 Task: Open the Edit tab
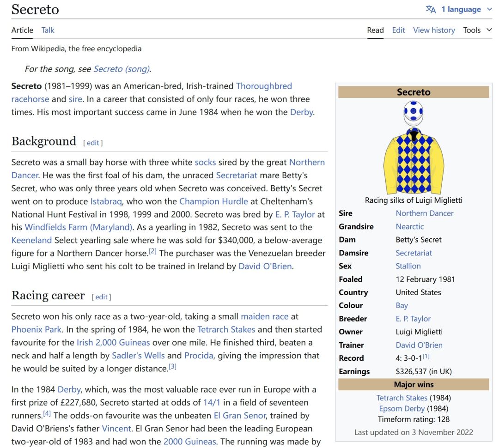[x=398, y=30]
